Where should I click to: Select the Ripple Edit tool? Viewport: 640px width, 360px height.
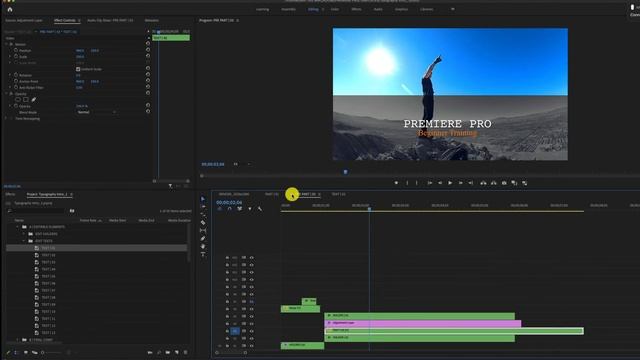coord(203,215)
